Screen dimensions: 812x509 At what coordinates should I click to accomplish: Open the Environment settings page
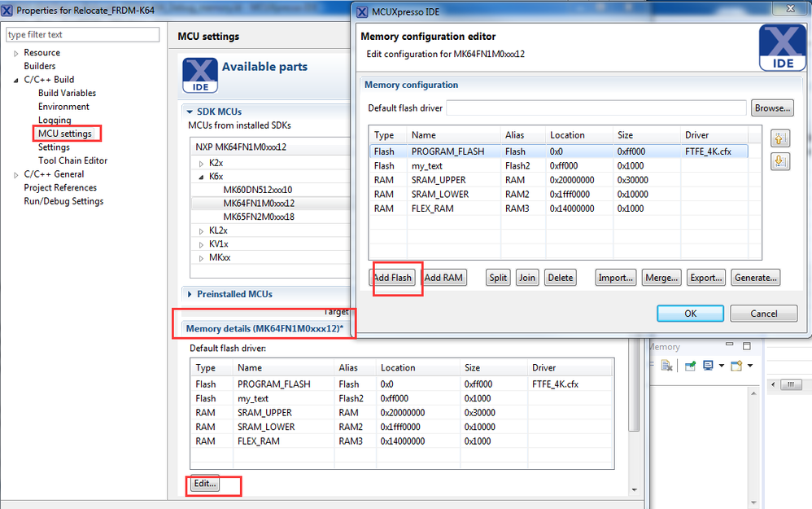click(63, 107)
